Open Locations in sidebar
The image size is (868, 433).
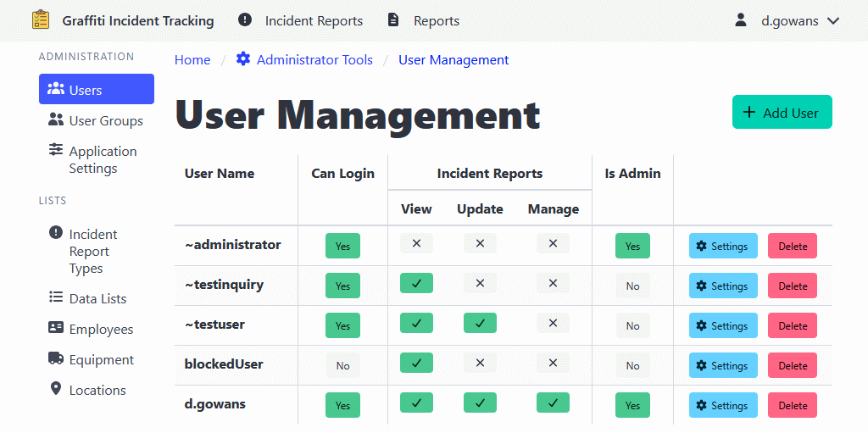coord(97,390)
